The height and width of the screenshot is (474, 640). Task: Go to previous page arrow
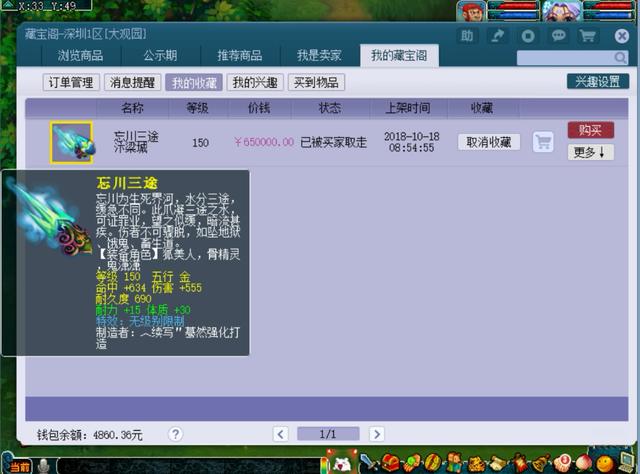point(280,434)
